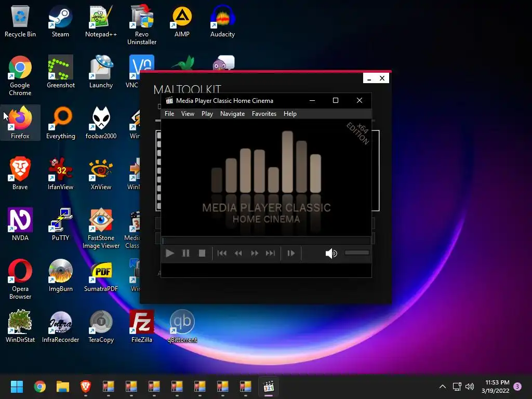Select the WinDirStat desktop icon

(x=20, y=326)
